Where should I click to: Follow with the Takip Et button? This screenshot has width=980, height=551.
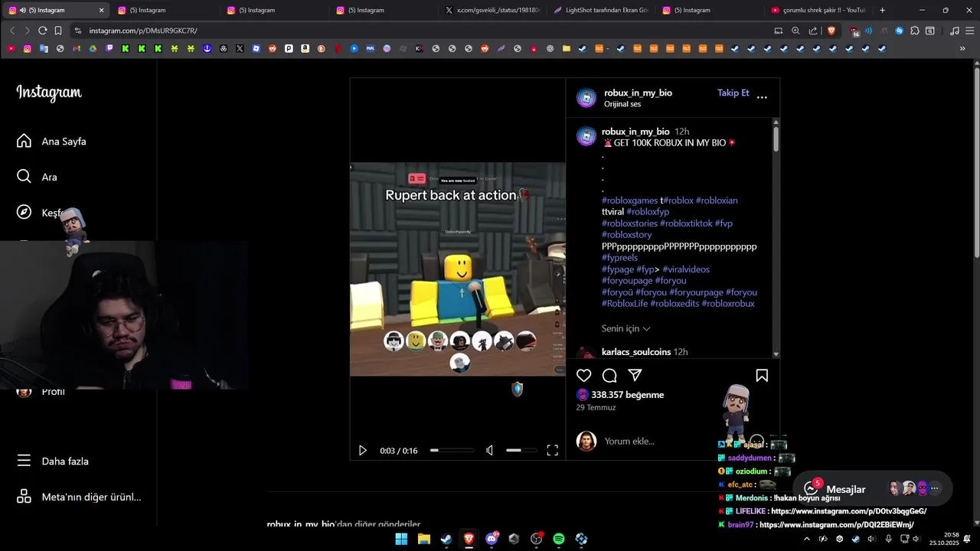[x=733, y=93]
